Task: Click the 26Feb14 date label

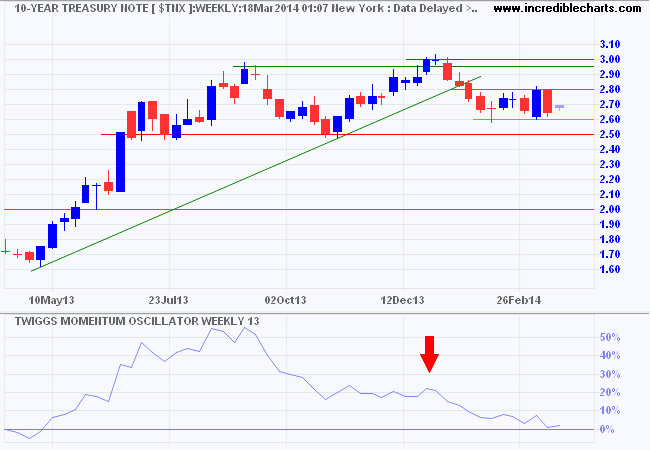Action: [519, 300]
